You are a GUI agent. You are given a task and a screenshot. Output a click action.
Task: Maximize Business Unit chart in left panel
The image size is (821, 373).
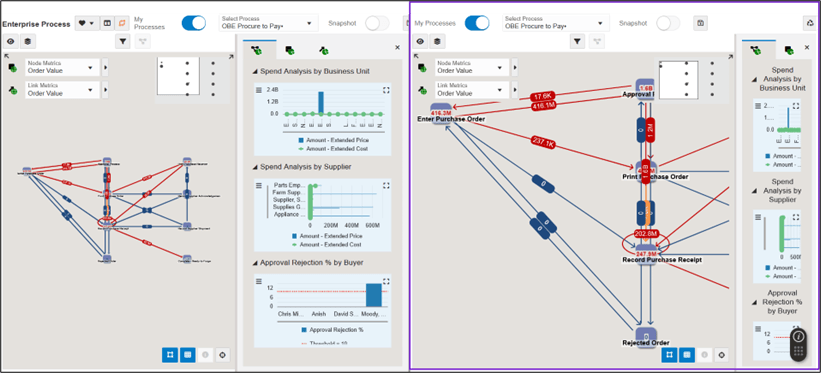tap(386, 90)
